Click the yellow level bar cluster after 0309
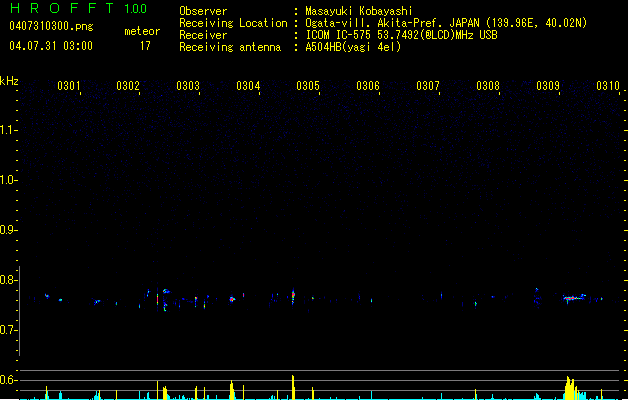This screenshot has height=400, width=629. pyautogui.click(x=572, y=388)
